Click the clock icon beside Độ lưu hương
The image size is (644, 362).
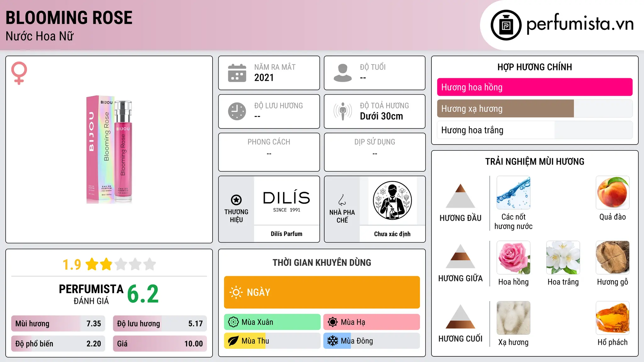(237, 111)
